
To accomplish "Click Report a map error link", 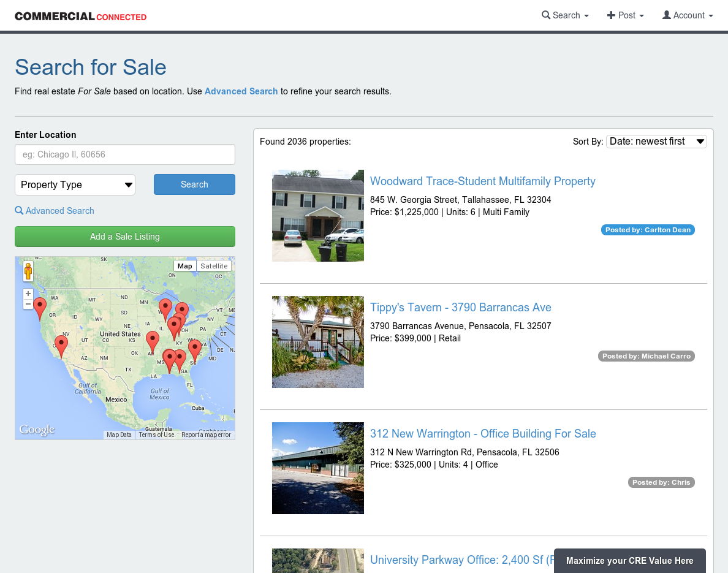I will [x=206, y=434].
